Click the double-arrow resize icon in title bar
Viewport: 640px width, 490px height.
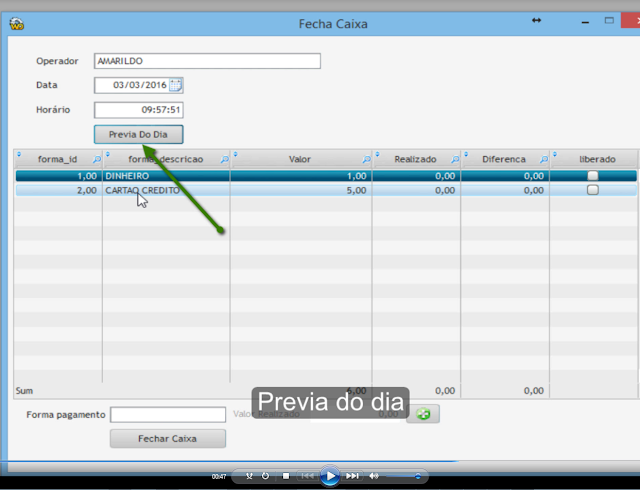[536, 20]
